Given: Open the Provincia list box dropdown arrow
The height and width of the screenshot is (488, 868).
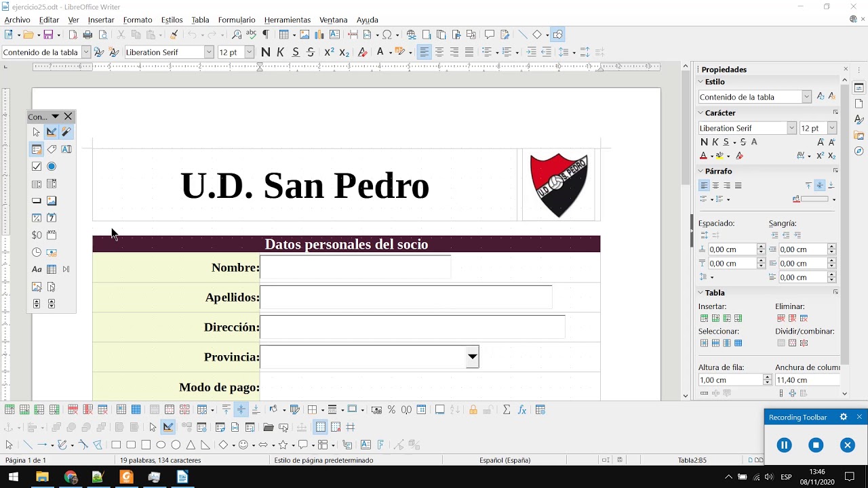Looking at the screenshot, I should tap(473, 357).
